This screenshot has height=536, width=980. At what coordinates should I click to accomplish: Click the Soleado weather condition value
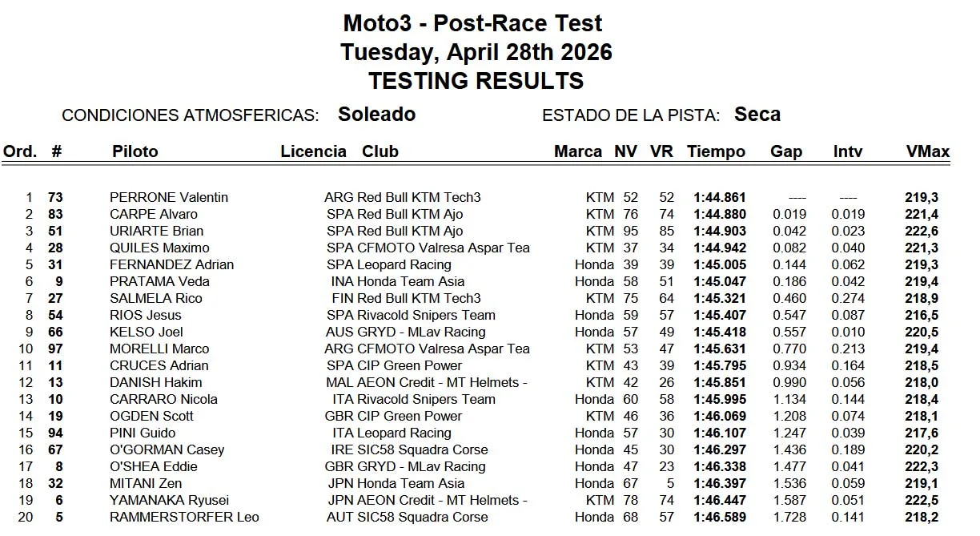pos(376,115)
